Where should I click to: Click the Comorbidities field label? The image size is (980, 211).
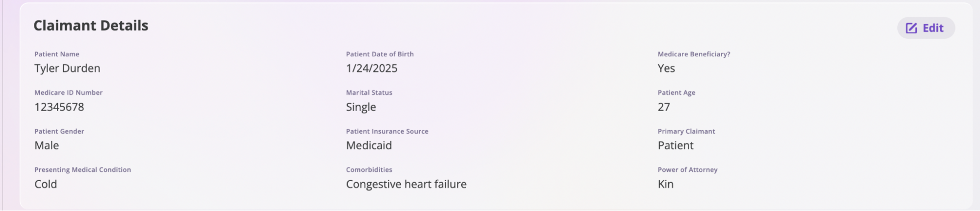pos(369,170)
